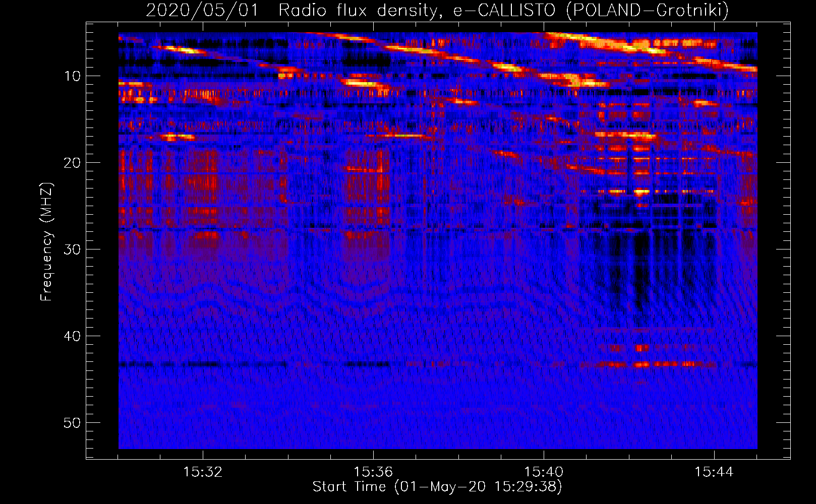
Task: Click the frequency tick label '10'
Action: point(73,76)
